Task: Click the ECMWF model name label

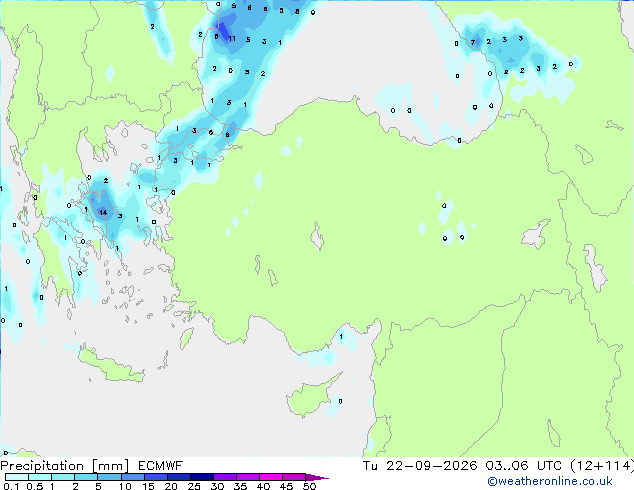Action: pos(161,466)
